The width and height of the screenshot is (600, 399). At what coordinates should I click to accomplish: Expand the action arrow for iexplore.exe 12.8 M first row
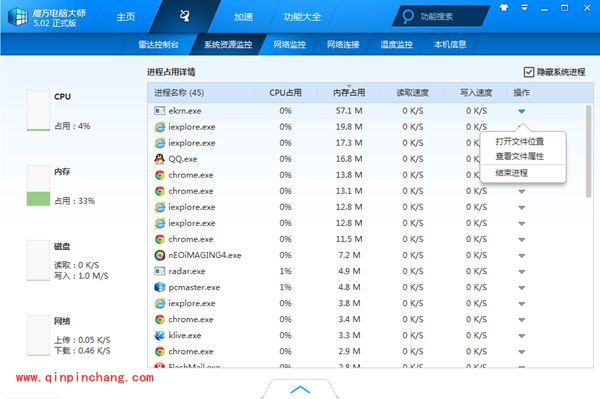[x=522, y=207]
